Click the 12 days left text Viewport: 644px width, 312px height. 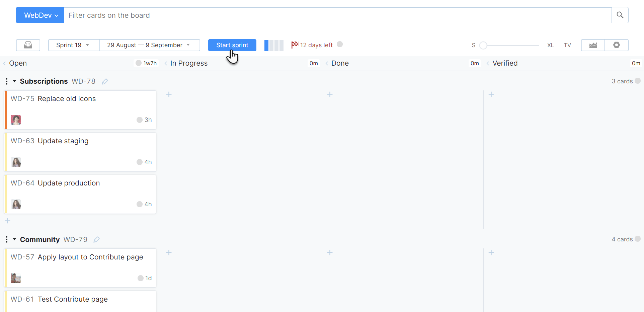[x=316, y=45]
